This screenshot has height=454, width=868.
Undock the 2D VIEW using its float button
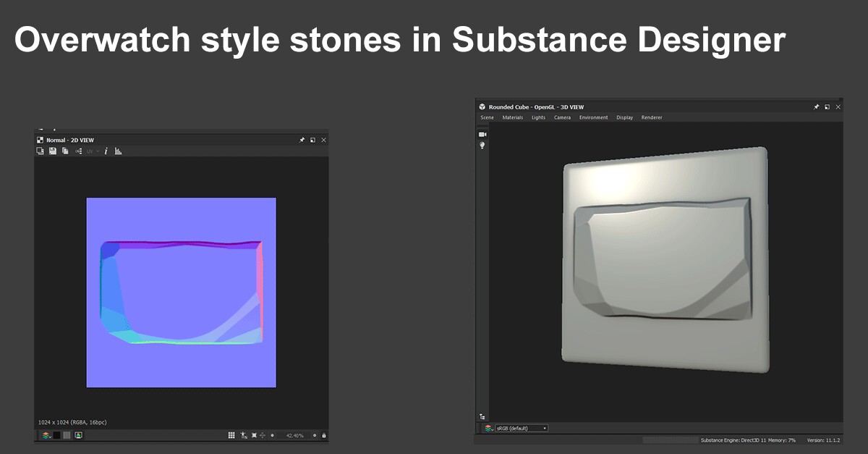[x=312, y=140]
